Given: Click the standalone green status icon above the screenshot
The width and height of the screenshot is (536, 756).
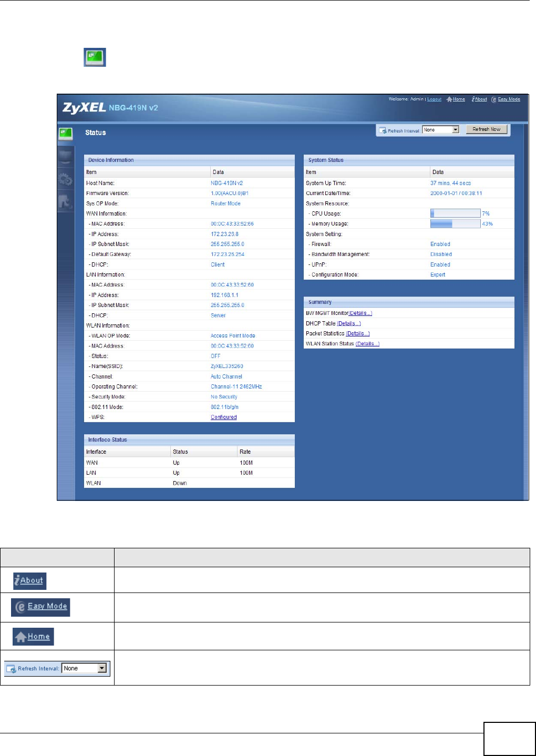Looking at the screenshot, I should point(95,57).
